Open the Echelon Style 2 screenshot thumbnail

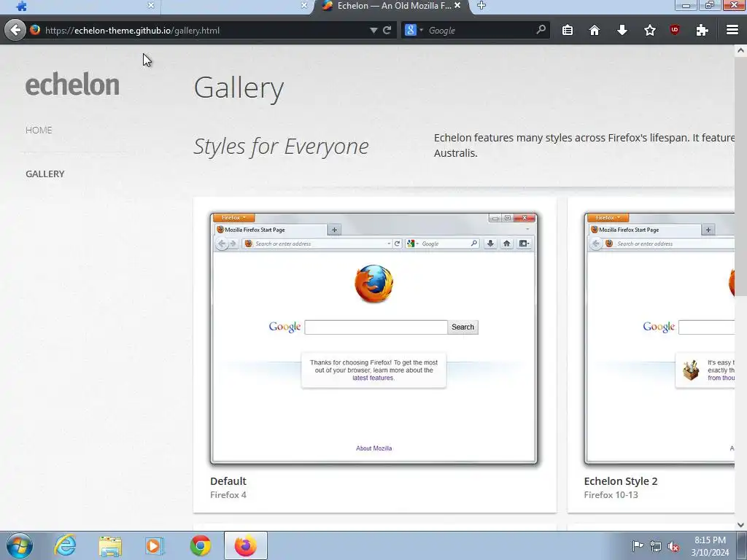tap(659, 338)
